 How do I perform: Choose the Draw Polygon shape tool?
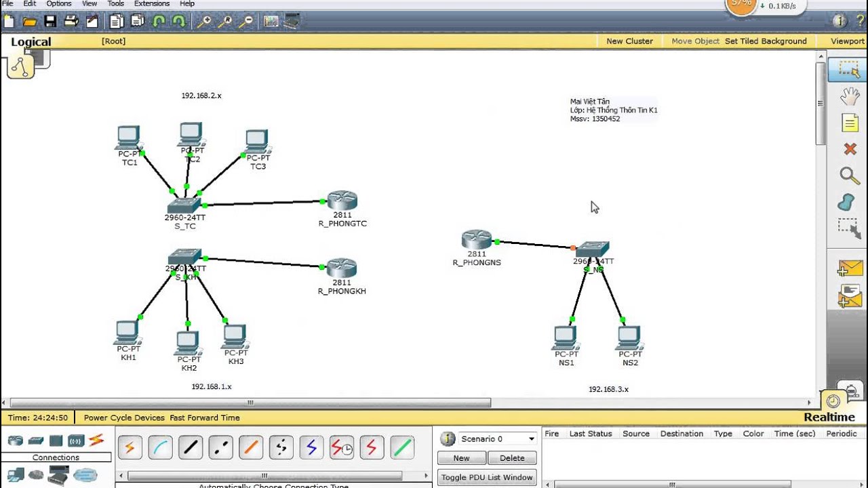[846, 202]
